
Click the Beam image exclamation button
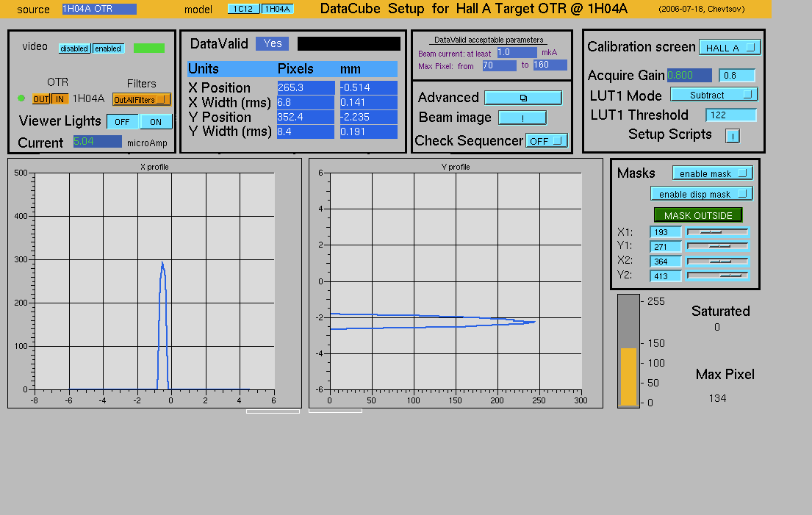[522, 118]
